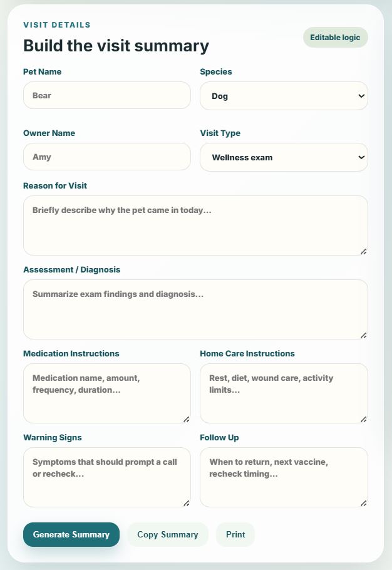Image resolution: width=392 pixels, height=570 pixels.
Task: Click the Generate Summary button
Action: (x=71, y=534)
